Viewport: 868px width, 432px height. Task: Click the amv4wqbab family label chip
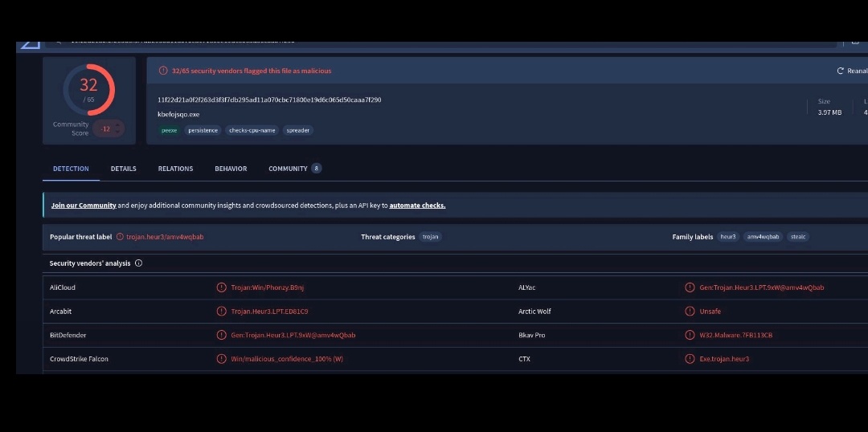(763, 237)
